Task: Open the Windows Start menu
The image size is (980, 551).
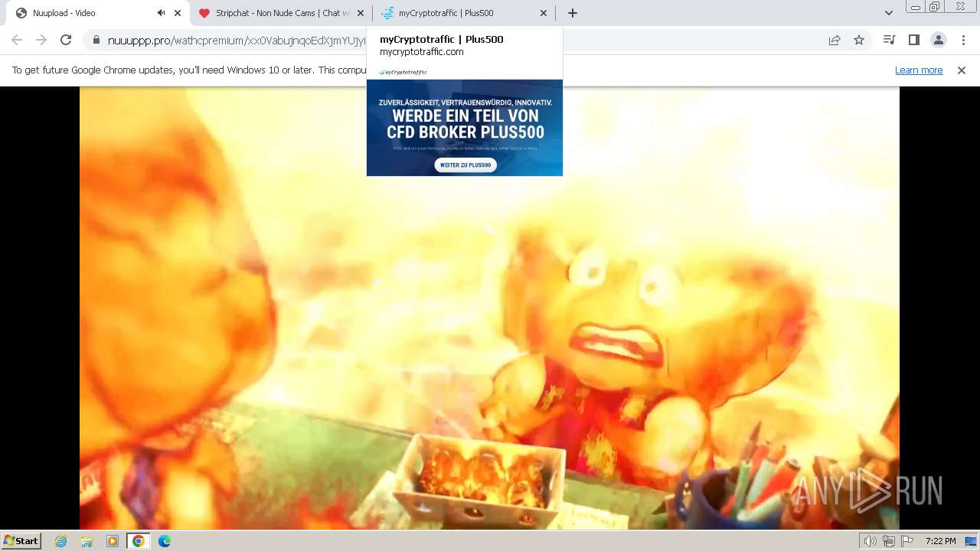Action: [21, 540]
